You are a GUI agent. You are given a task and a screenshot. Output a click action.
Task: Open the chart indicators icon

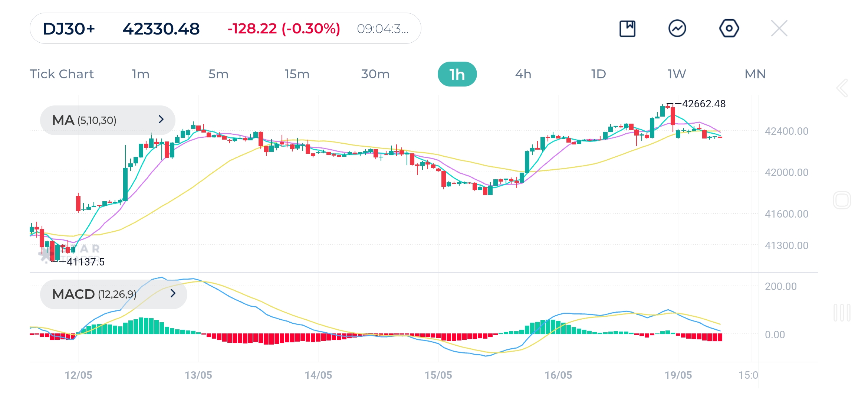[x=677, y=29]
